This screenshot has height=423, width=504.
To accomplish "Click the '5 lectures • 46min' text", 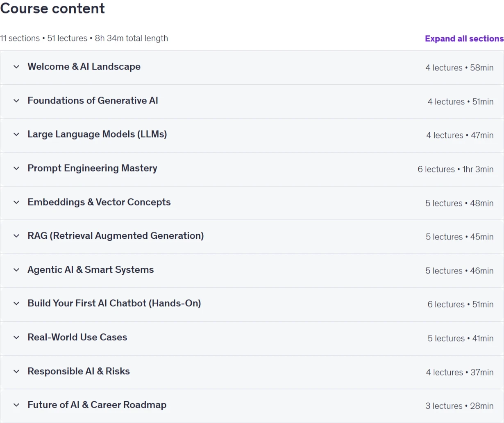I will point(459,271).
